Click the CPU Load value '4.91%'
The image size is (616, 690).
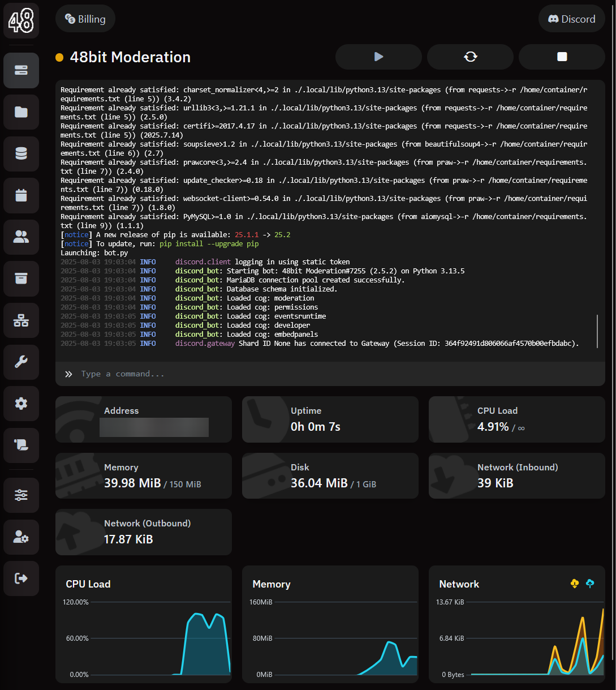tap(493, 427)
